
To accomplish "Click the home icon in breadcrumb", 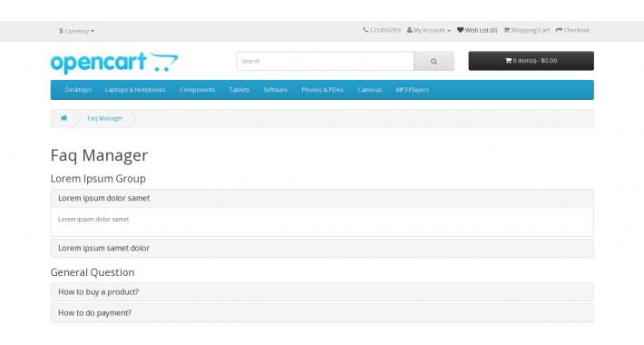I will coord(63,118).
